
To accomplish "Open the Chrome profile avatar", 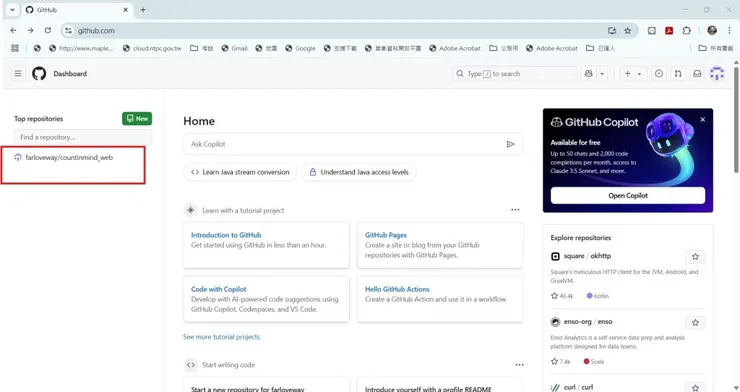I will click(712, 31).
